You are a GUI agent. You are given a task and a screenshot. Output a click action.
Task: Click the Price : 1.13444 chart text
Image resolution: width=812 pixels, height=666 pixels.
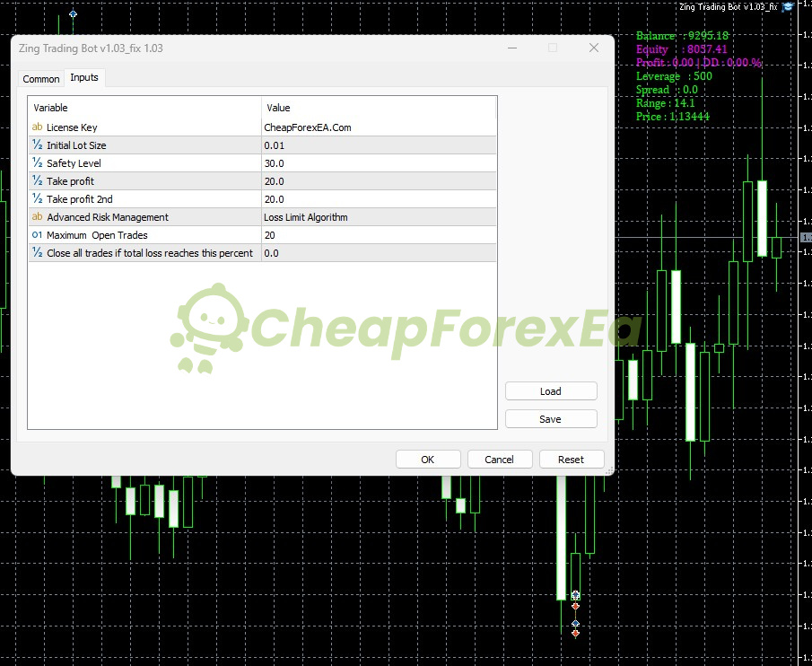(x=673, y=117)
